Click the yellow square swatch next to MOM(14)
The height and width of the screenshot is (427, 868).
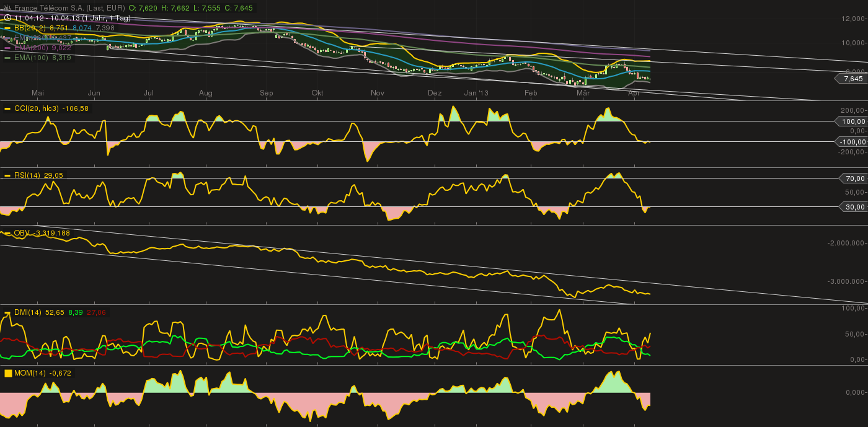click(x=8, y=373)
